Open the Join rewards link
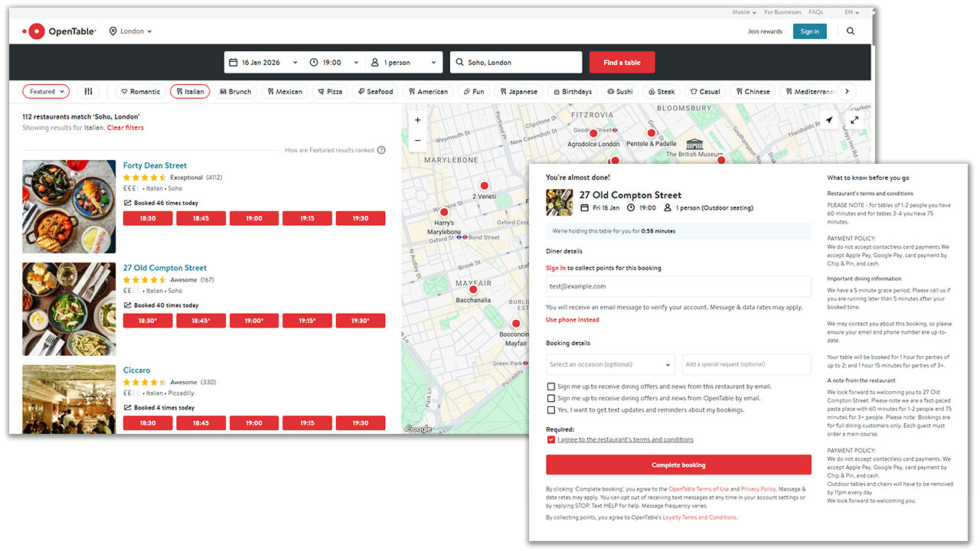The height and width of the screenshot is (551, 980). click(765, 31)
